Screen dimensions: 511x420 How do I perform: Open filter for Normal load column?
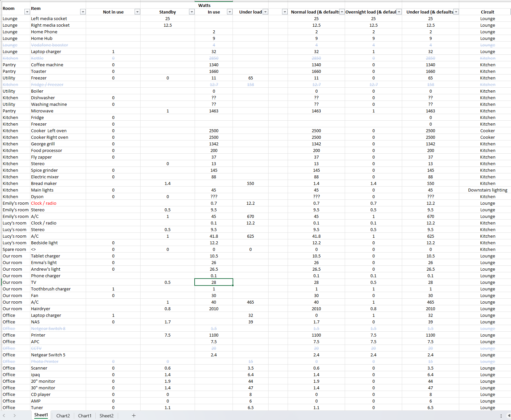342,12
